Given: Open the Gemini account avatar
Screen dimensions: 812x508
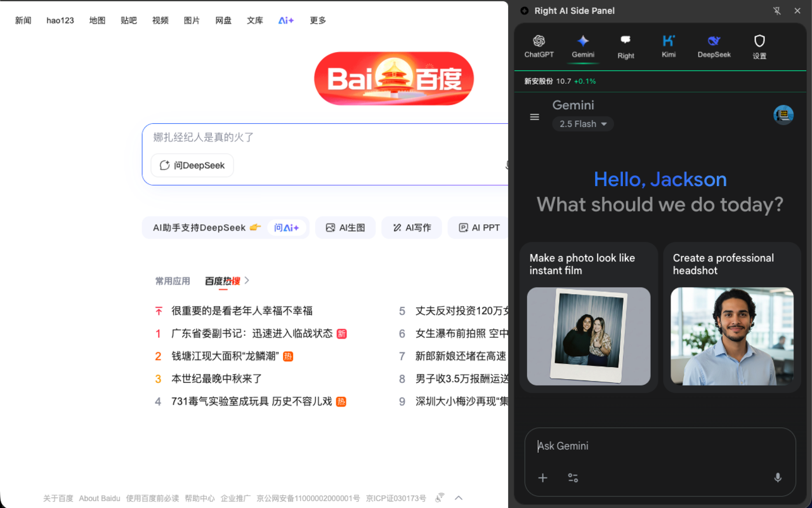Looking at the screenshot, I should pos(783,115).
